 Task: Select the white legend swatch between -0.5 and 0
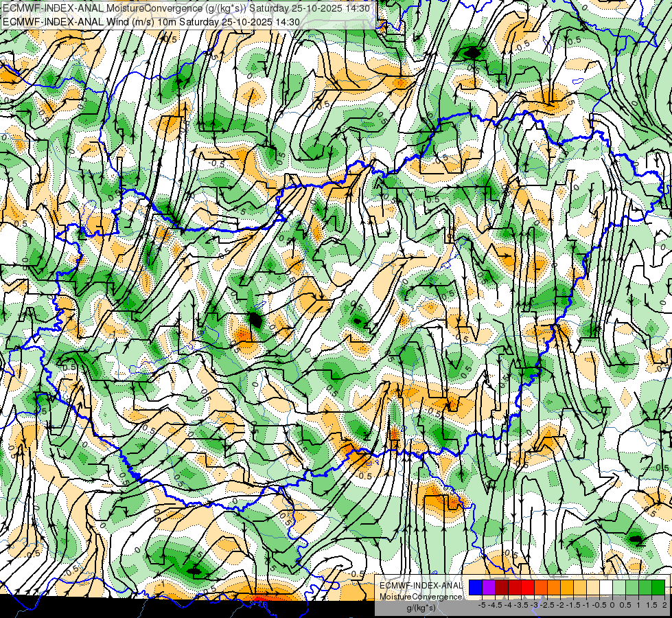606,588
